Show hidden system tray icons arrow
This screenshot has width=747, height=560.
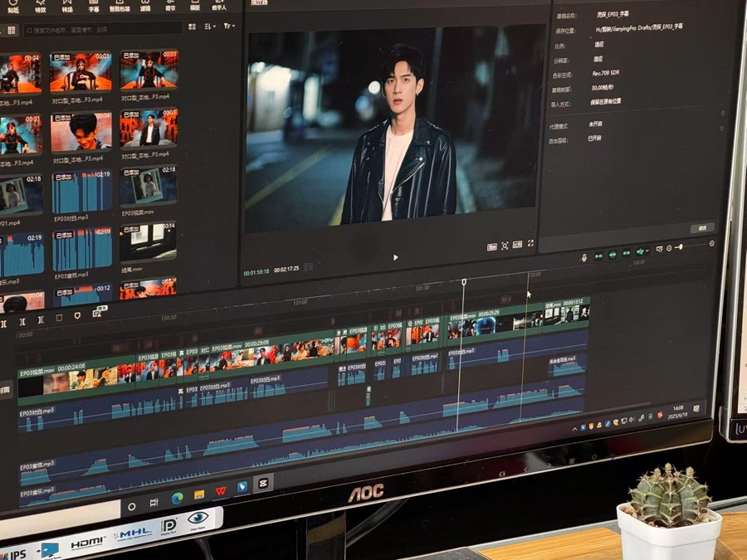(575, 429)
